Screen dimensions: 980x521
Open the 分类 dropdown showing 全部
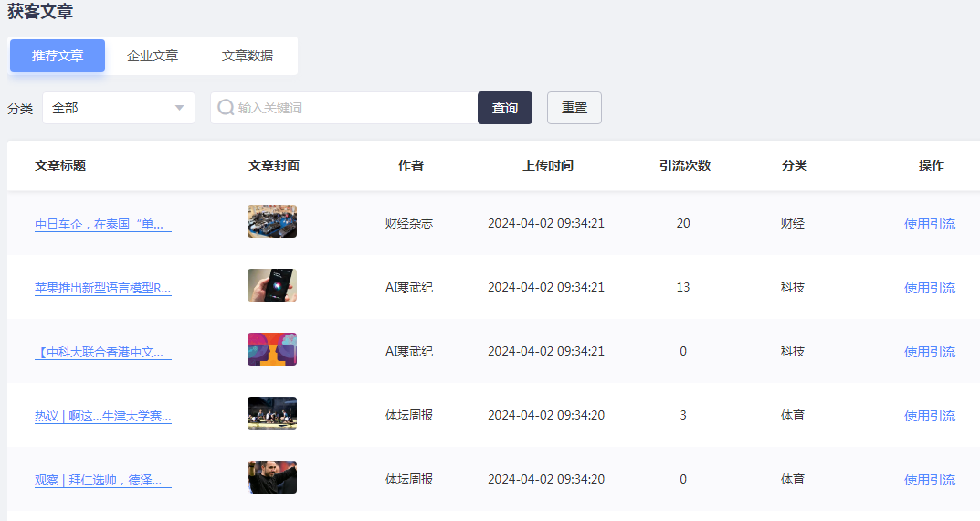pos(118,108)
